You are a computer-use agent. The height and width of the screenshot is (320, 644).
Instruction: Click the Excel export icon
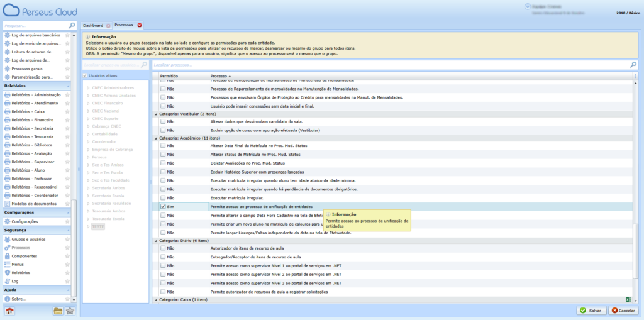(628, 300)
